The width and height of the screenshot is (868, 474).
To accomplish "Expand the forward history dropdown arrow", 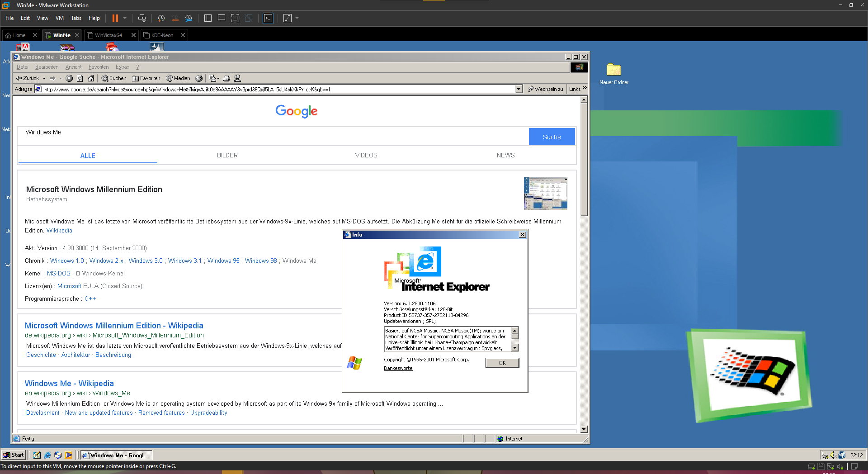I will 61,78.
